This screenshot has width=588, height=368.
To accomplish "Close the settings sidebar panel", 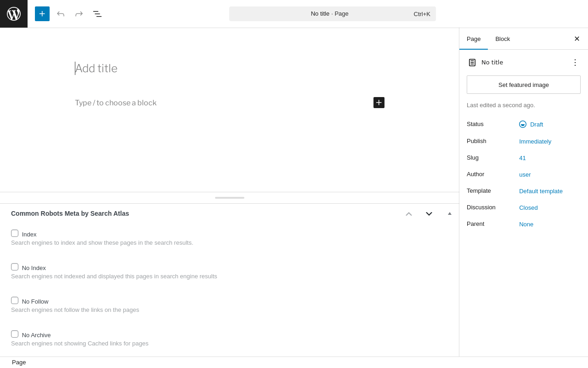I will (x=577, y=39).
